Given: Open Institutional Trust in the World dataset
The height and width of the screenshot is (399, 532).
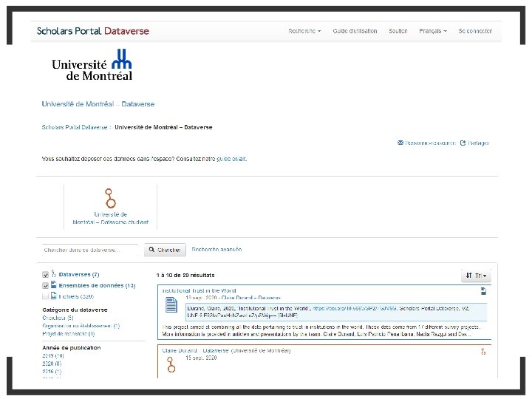Looking at the screenshot, I should pyautogui.click(x=199, y=290).
